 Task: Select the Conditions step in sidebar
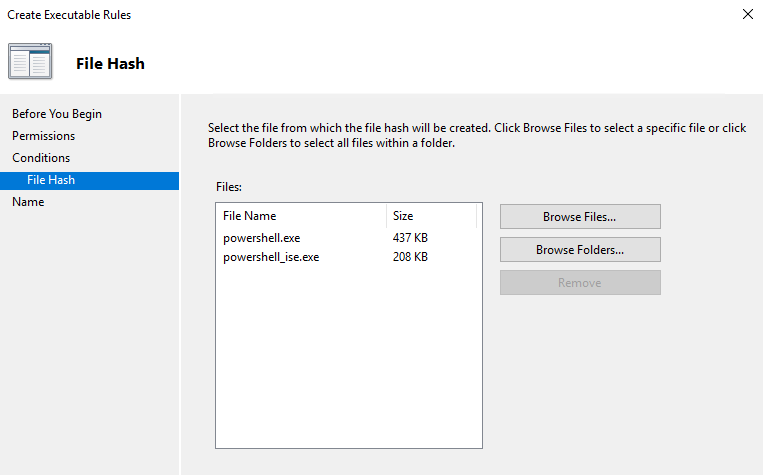[x=41, y=158]
